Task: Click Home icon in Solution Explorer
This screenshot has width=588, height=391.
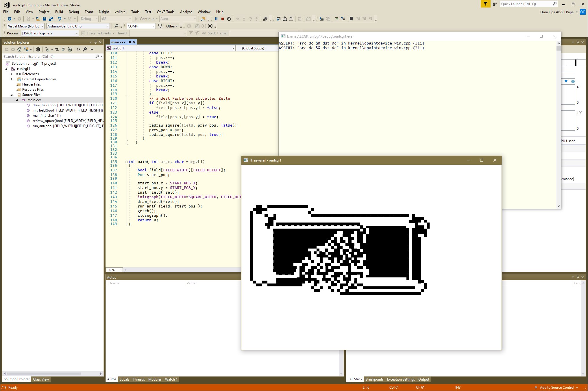Action: coord(19,49)
